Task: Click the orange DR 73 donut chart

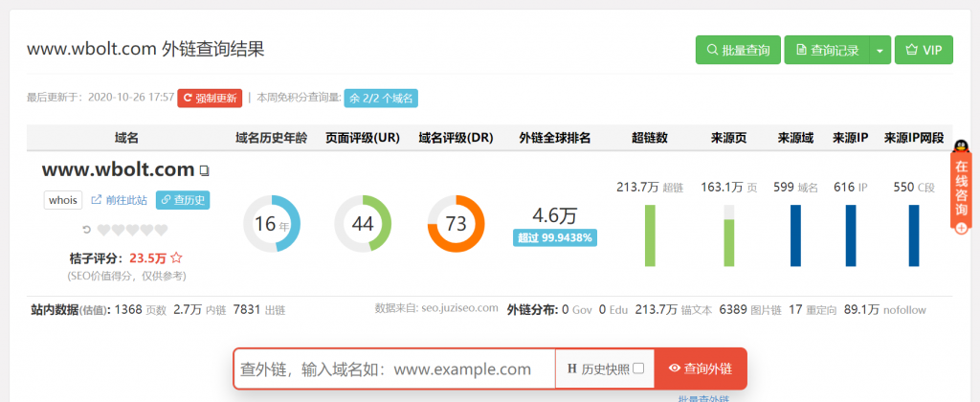Action: (x=457, y=223)
